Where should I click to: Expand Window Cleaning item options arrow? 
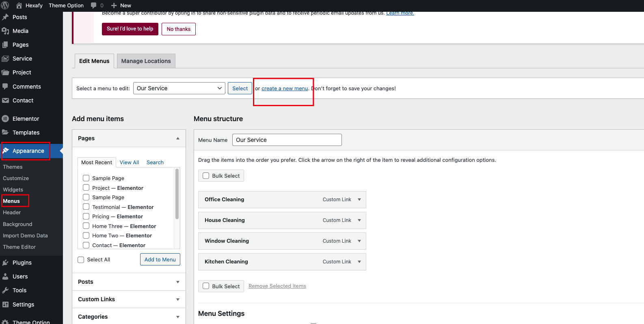pos(359,241)
